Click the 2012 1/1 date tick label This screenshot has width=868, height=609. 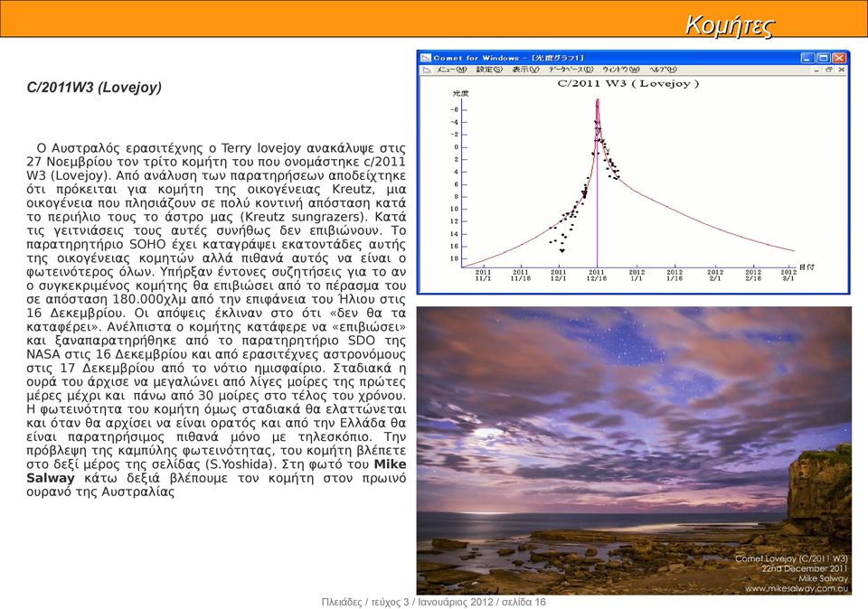tap(637, 275)
